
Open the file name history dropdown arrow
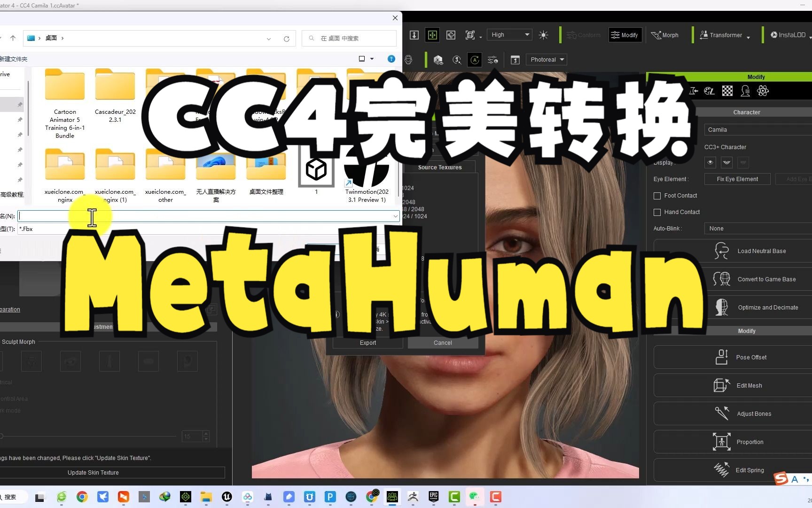(x=395, y=216)
